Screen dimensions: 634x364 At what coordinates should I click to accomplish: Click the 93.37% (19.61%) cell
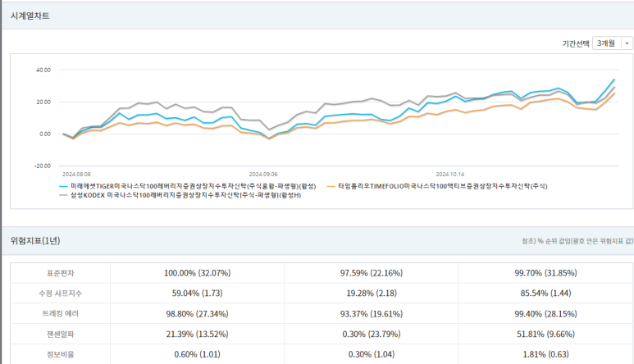coord(372,314)
